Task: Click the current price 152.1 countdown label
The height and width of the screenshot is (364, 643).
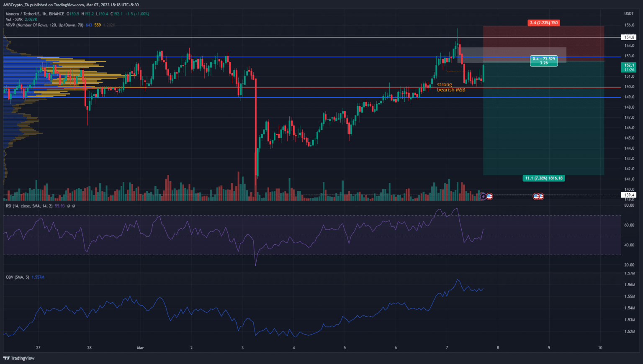Action: tap(629, 67)
